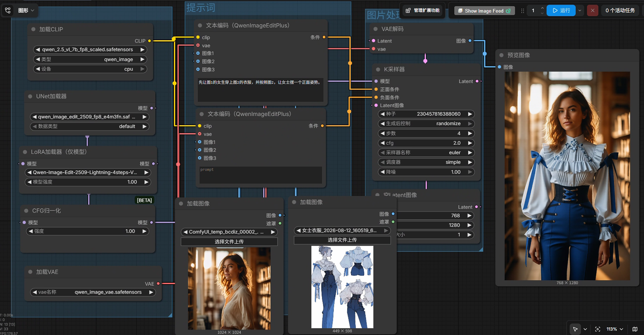Collapse the CFG归一化 node dot
644x335 pixels.
[x=26, y=211]
